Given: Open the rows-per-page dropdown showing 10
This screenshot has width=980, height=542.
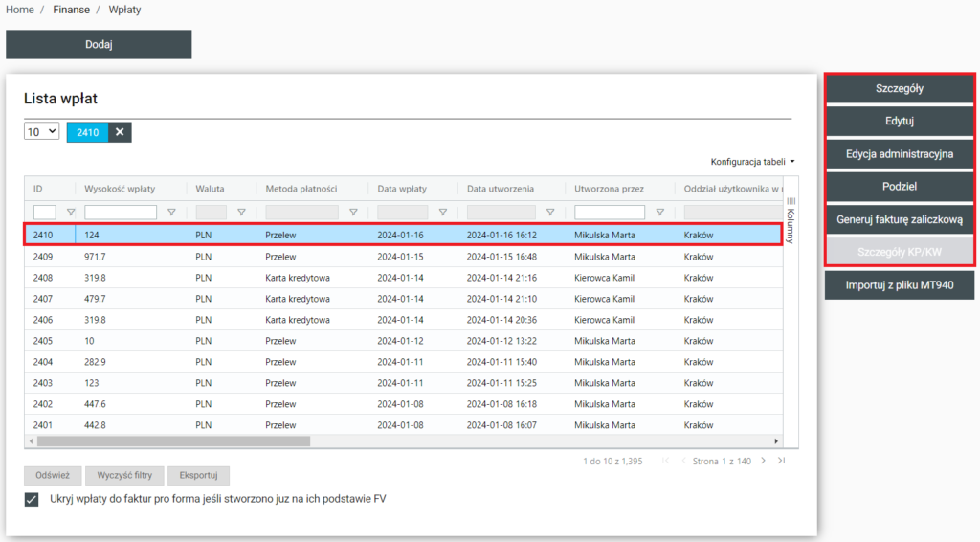Looking at the screenshot, I should point(42,132).
